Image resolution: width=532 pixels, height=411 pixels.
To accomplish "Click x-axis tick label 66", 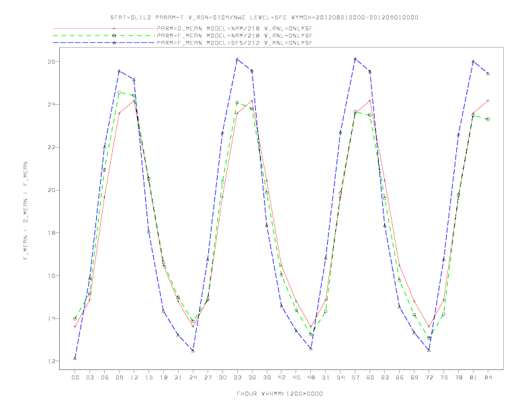I will 400,377.
